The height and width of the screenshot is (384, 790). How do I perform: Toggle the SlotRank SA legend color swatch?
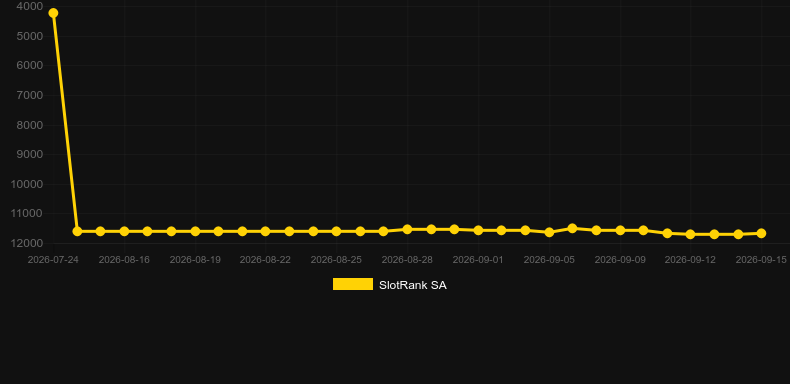[353, 284]
